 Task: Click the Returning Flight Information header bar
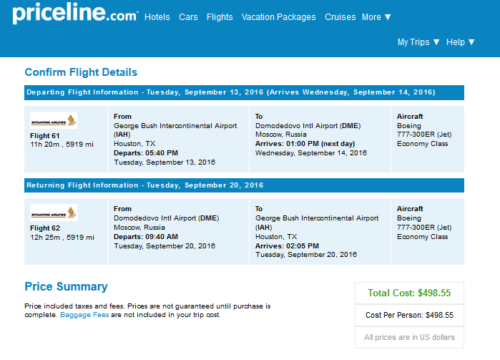coord(244,185)
